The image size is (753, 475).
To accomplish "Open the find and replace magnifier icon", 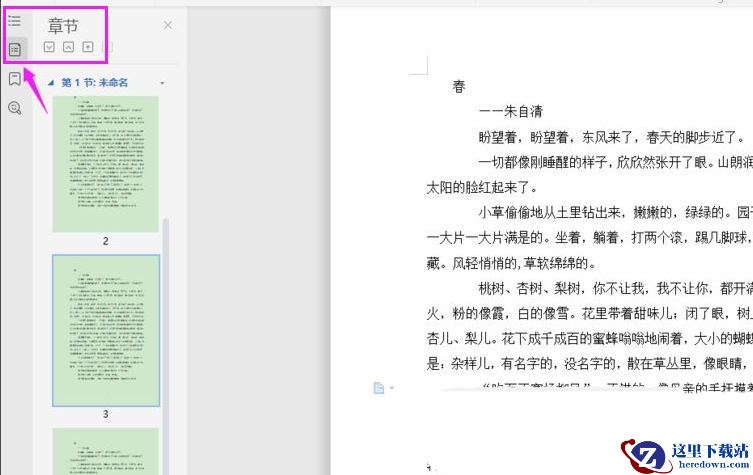I will coord(15,108).
